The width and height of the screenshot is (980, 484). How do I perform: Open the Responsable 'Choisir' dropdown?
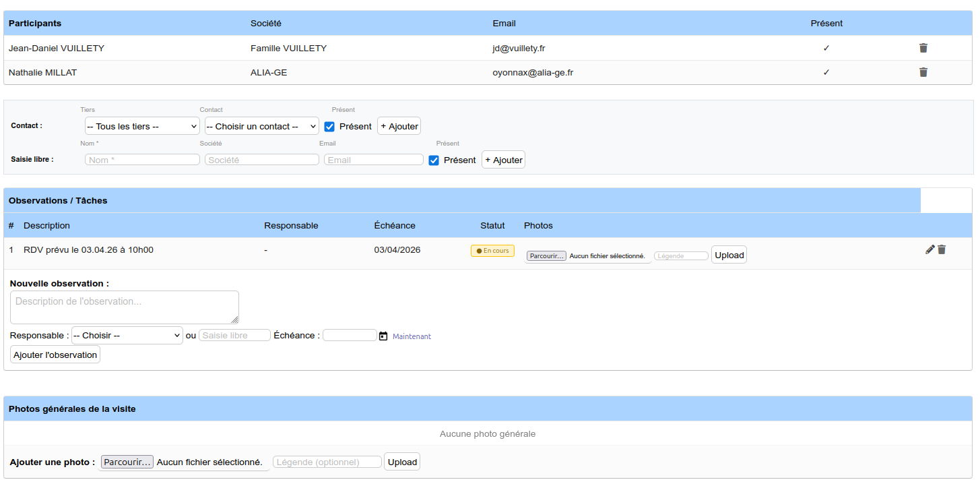(127, 335)
